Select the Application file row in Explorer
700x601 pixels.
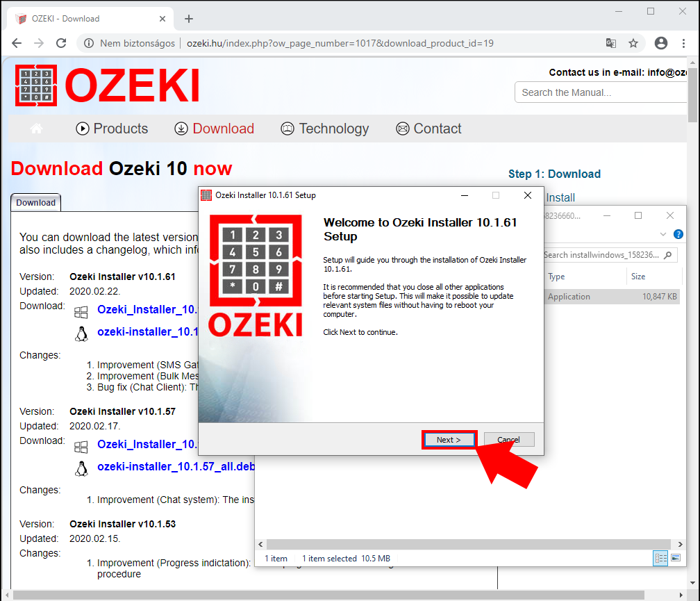click(x=612, y=297)
